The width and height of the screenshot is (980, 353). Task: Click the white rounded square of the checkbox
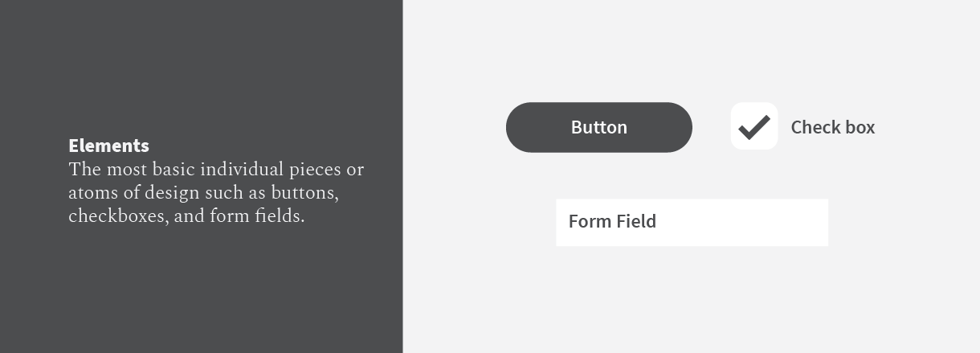pos(754,126)
